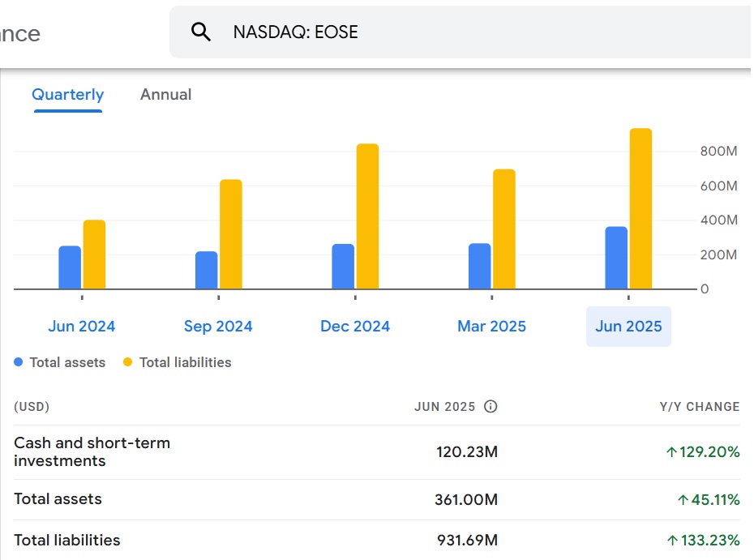Click the Mar 2025 total liabilities bar

click(504, 229)
